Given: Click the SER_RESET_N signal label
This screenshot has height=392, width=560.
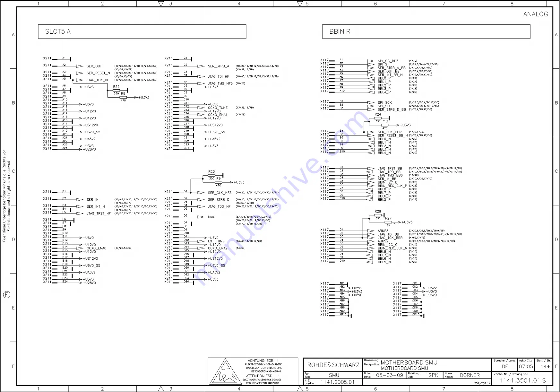Looking at the screenshot, I should (98, 73).
